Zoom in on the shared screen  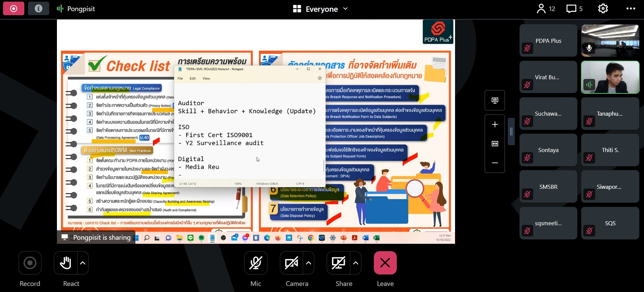click(495, 124)
